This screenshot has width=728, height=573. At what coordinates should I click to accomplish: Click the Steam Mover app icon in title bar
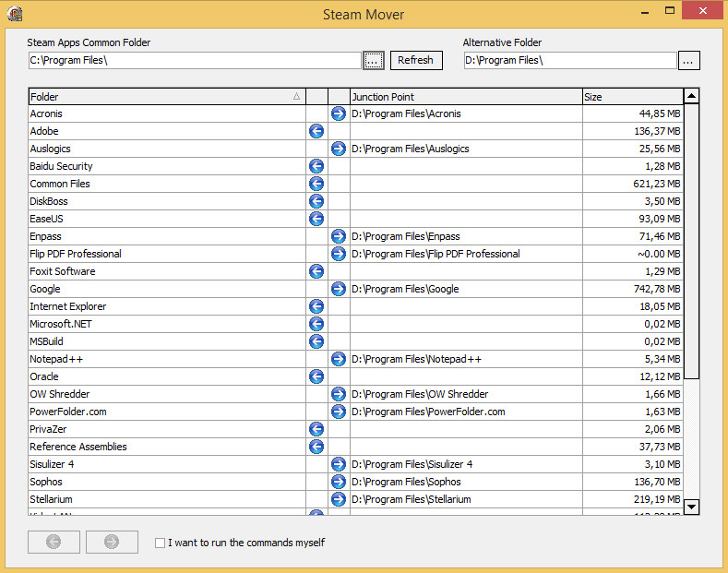click(x=15, y=14)
